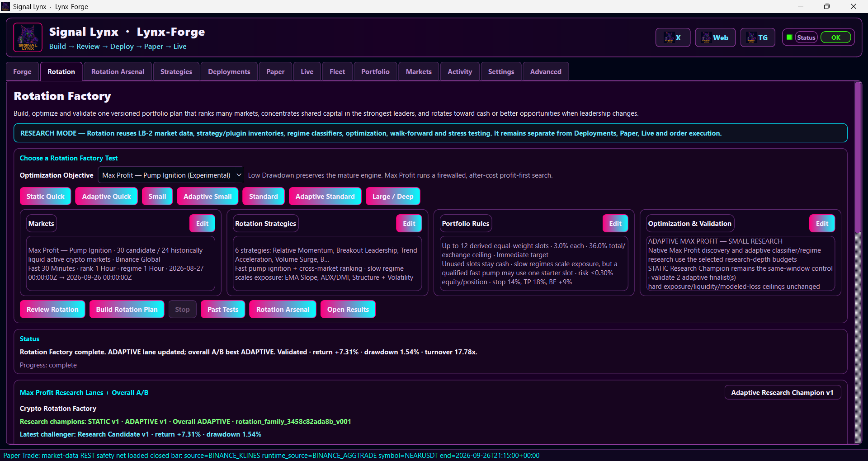Select the Small test preset
Image resolution: width=868 pixels, height=461 pixels.
pyautogui.click(x=157, y=196)
